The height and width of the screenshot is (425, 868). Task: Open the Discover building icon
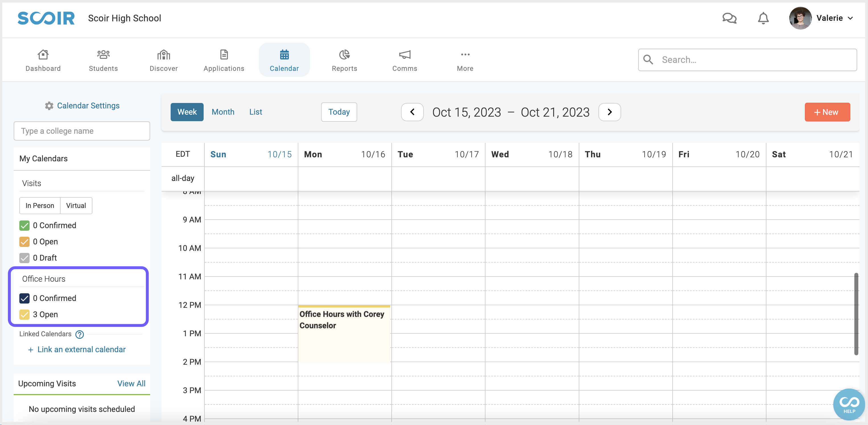pyautogui.click(x=164, y=54)
